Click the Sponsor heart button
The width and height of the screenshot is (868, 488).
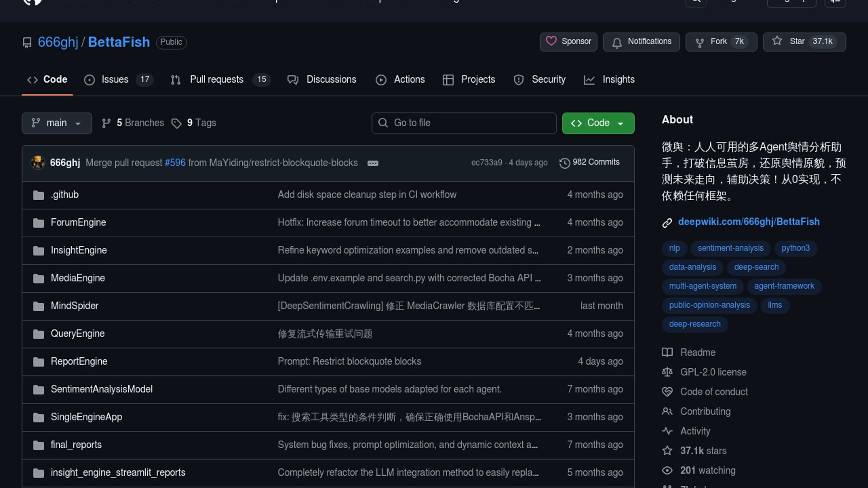tap(568, 42)
